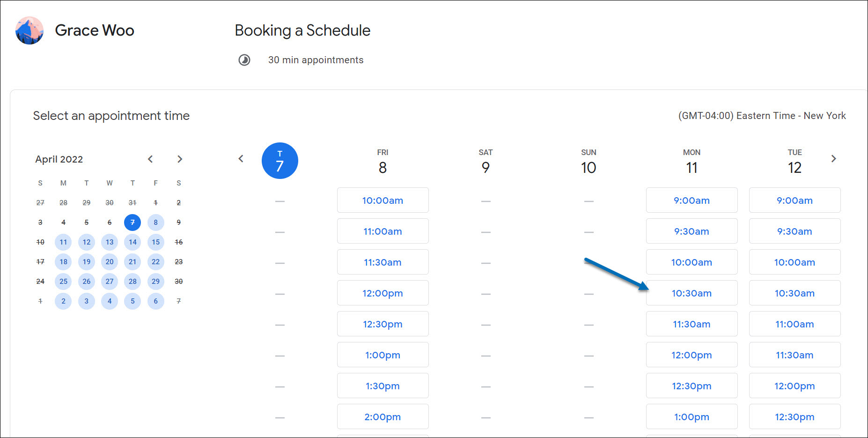Choose the 9:00am appointment on Tuesday 12

point(794,200)
